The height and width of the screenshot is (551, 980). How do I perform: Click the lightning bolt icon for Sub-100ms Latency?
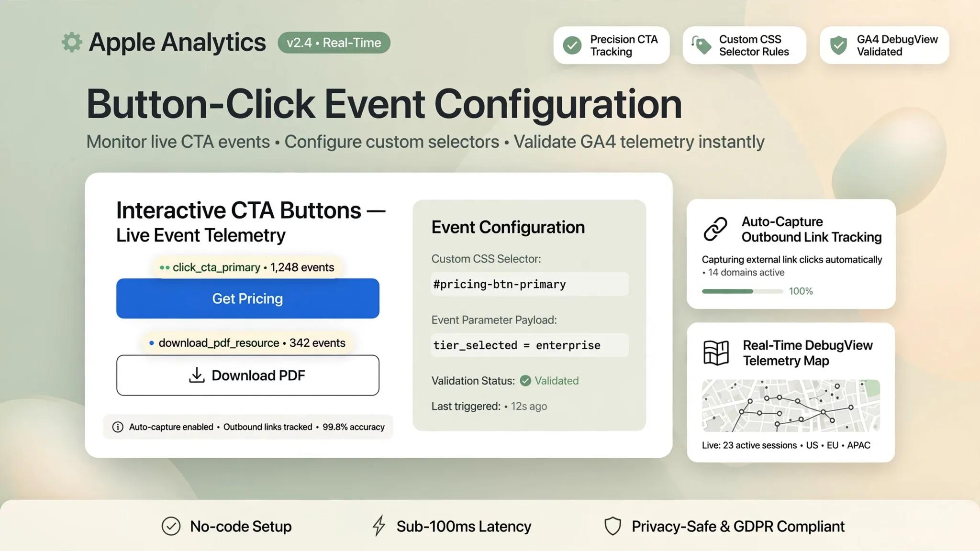pos(379,526)
